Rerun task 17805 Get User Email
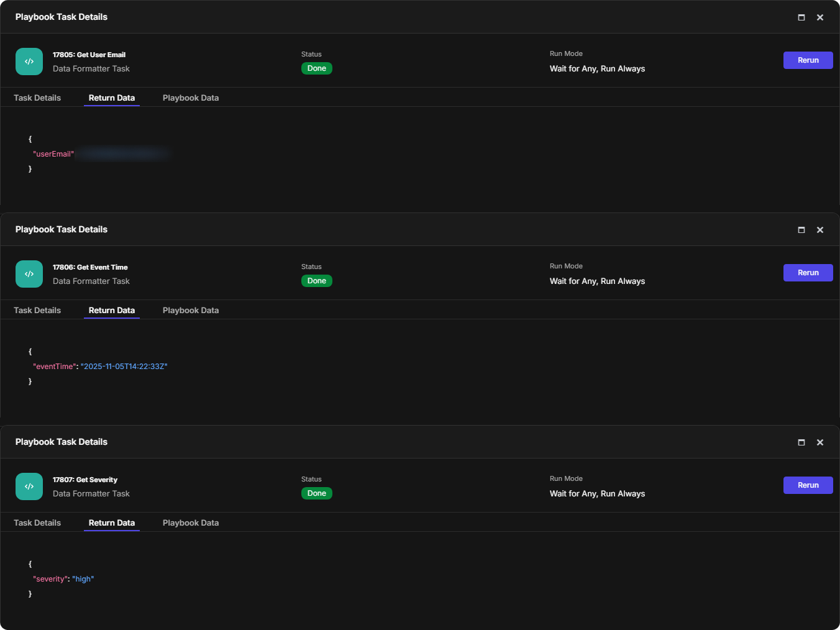This screenshot has width=840, height=630. [808, 60]
